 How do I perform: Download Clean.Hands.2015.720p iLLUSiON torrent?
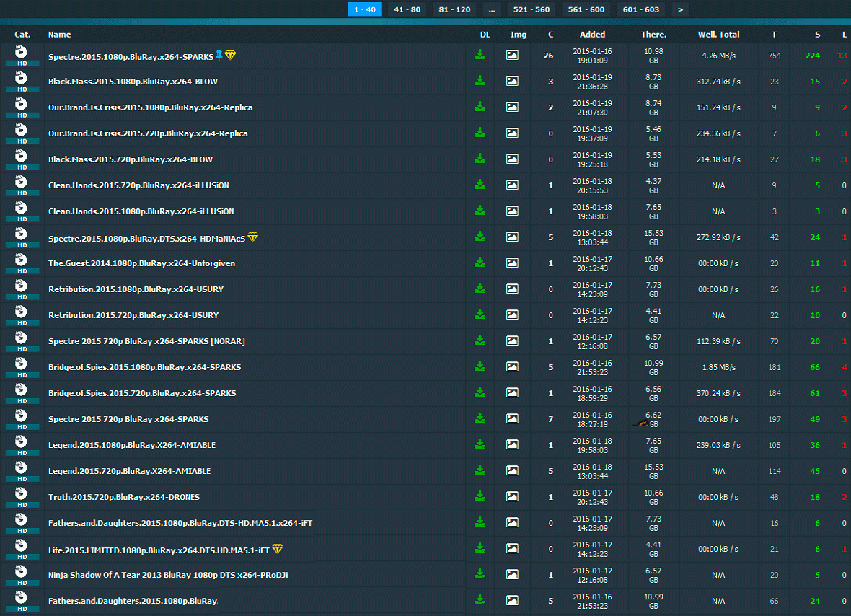[x=480, y=185]
